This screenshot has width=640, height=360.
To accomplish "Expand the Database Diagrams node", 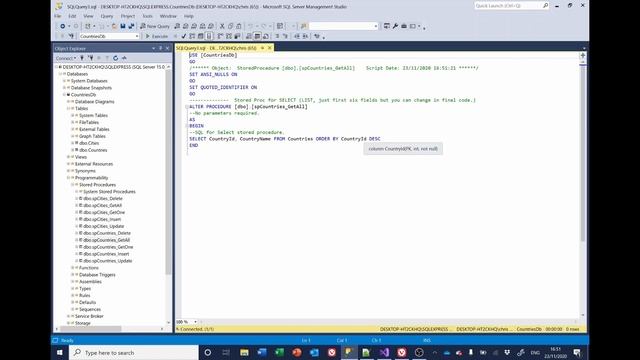I will point(68,102).
